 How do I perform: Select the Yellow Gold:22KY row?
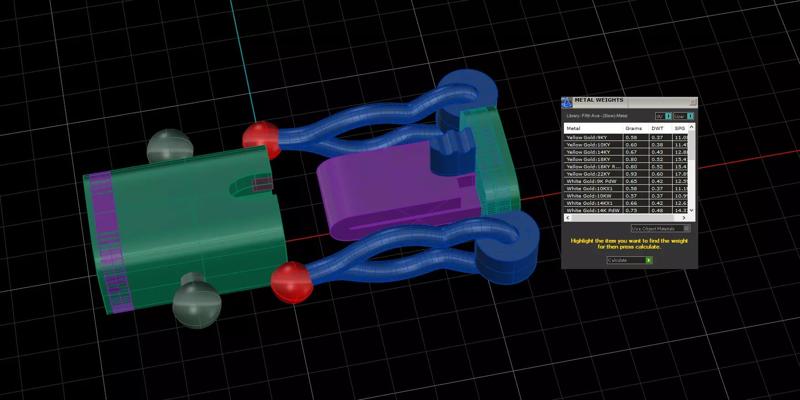point(627,174)
